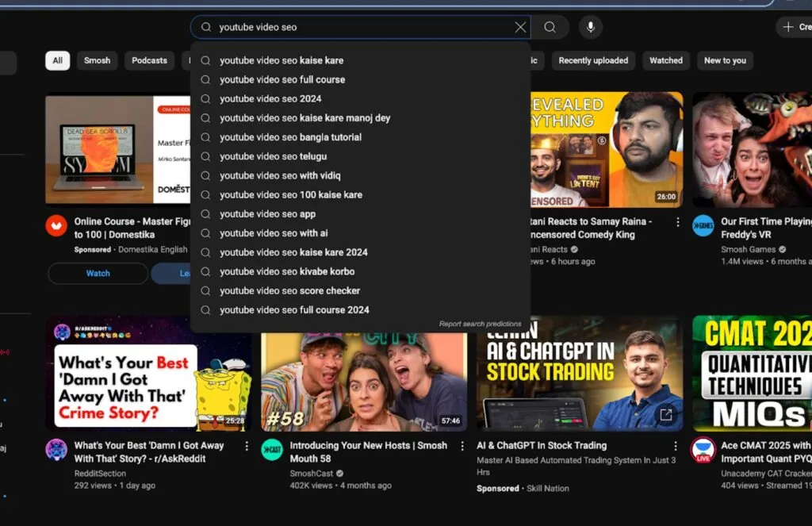
Task: Click the magnifier search button
Action: click(550, 27)
